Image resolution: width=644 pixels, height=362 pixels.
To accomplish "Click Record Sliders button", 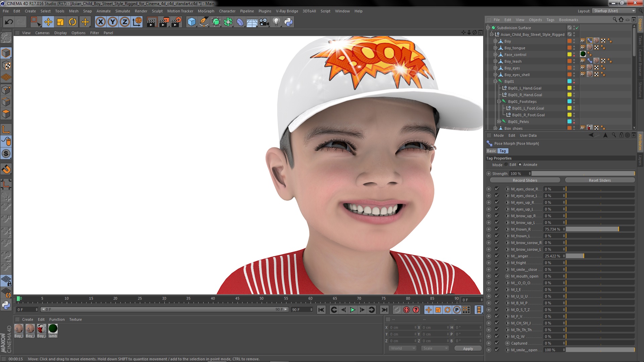I will coord(525,180).
